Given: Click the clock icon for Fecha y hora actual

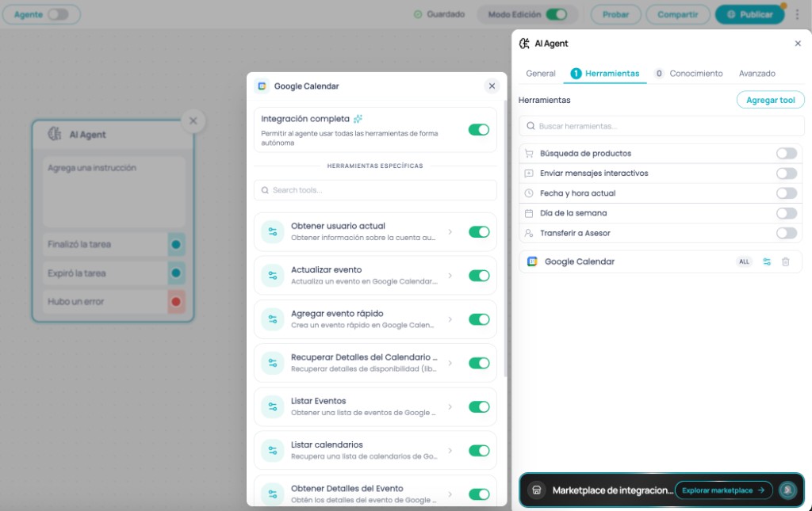Looking at the screenshot, I should 529,193.
